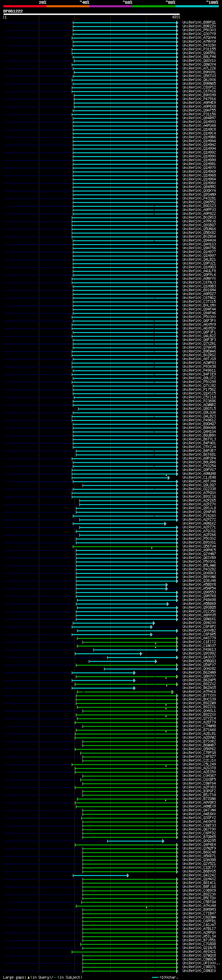This screenshot has width=222, height=980.
Task: Click the UniRef100_B5LAW6 label
Action: coord(199,565)
